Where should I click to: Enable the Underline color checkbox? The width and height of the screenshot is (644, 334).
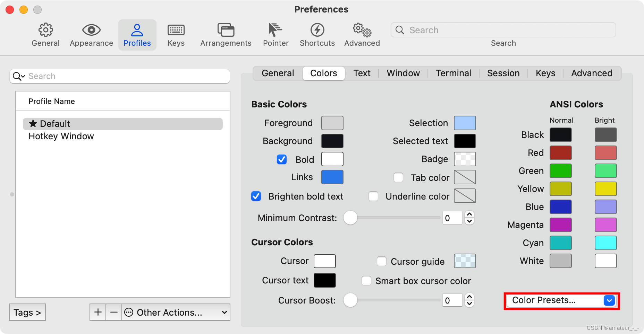click(373, 196)
